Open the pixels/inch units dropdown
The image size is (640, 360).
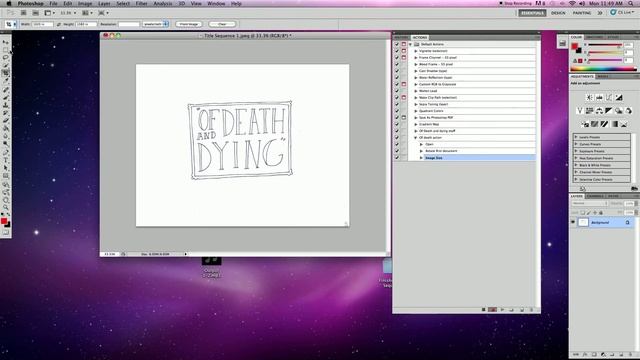click(x=156, y=24)
